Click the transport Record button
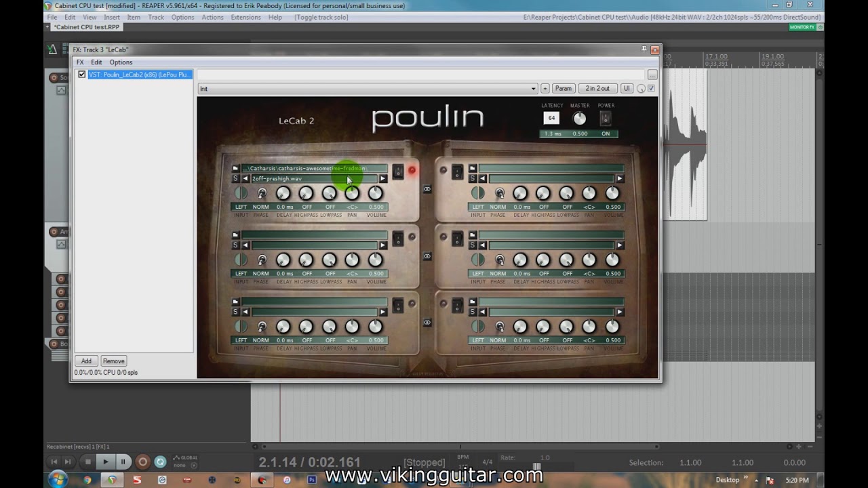Screen dimensions: 868x488 (x=142, y=462)
